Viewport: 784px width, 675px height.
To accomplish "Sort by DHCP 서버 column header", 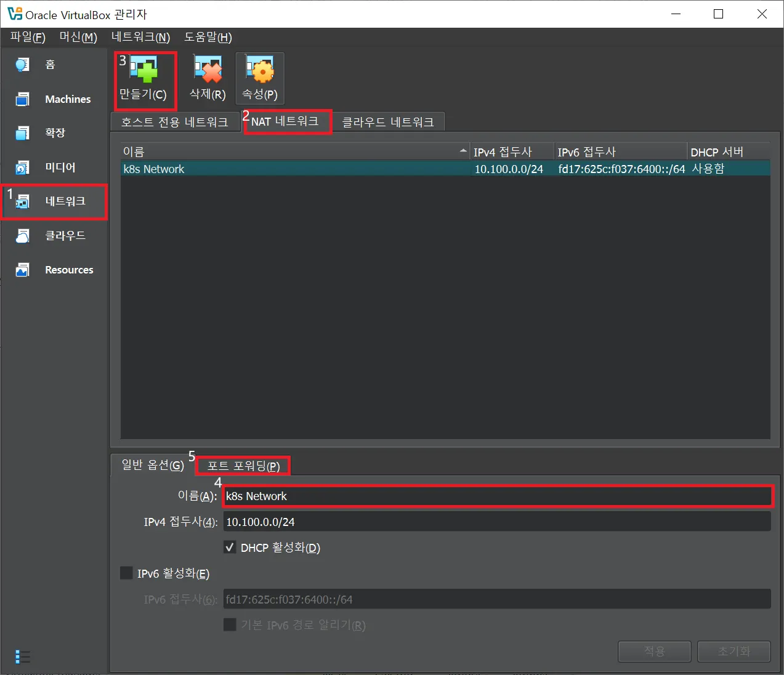I will [x=729, y=152].
